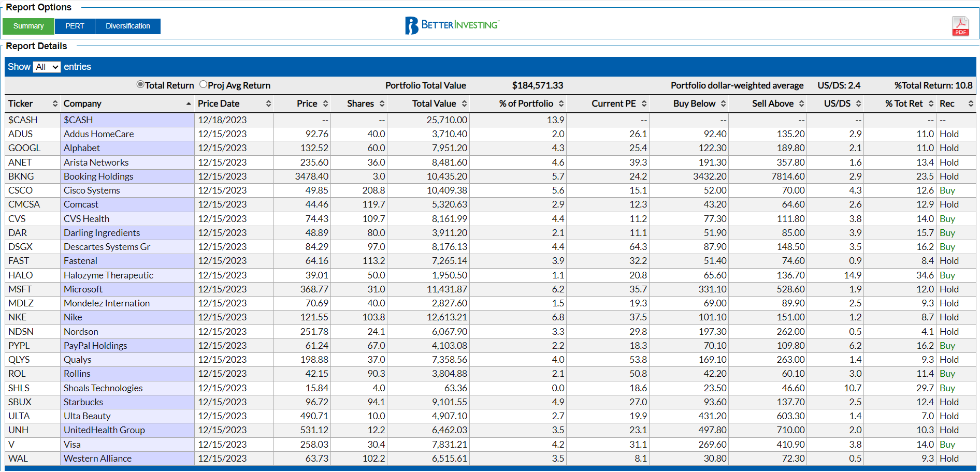Sort by Total Value column arrows
This screenshot has height=472, width=980.
pos(464,104)
